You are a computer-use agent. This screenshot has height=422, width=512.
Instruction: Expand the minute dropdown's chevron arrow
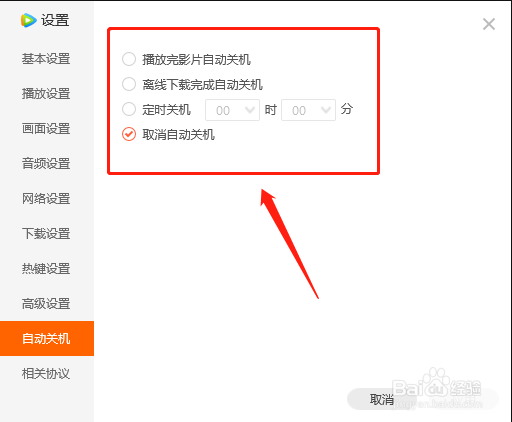pyautogui.click(x=326, y=109)
